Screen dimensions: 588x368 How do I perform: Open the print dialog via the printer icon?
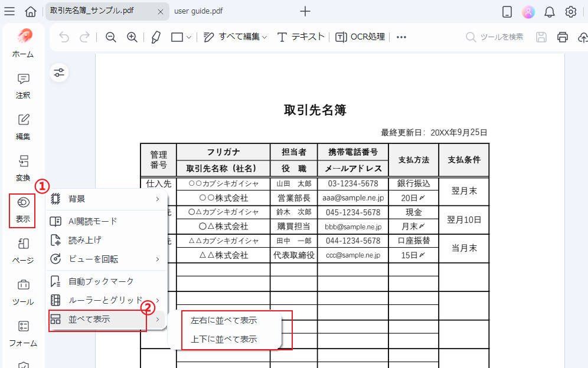pos(561,37)
